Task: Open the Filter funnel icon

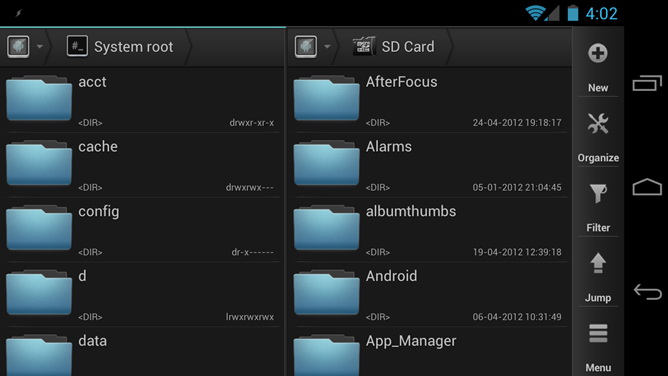Action: click(x=598, y=193)
